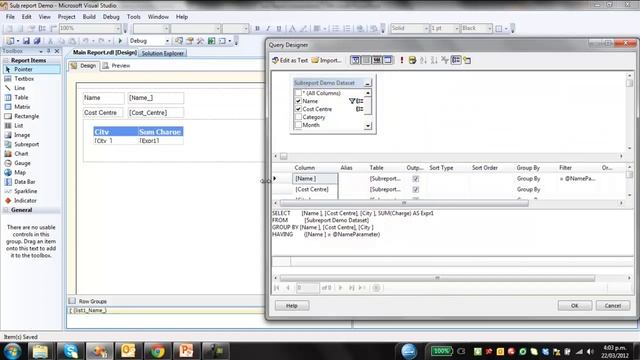Open Chrome from the Windows taskbar
The width and height of the screenshot is (640, 360).
[x=157, y=351]
